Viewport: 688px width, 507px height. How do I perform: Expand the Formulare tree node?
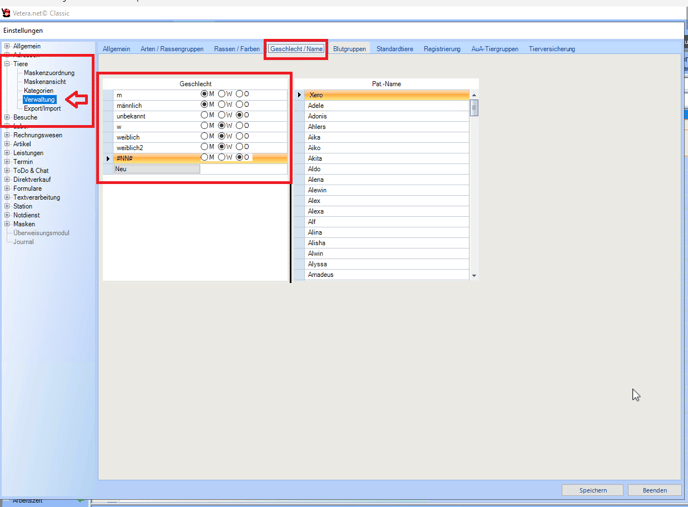7,188
